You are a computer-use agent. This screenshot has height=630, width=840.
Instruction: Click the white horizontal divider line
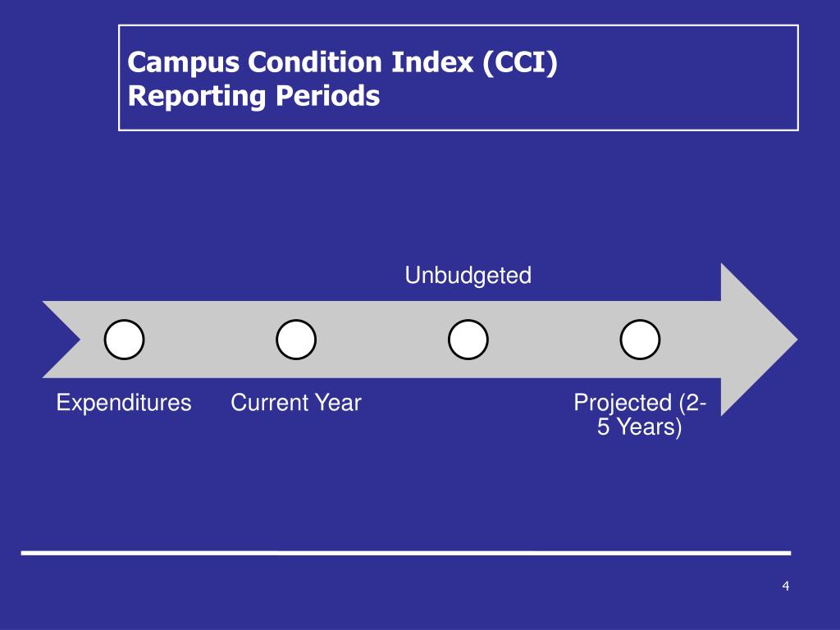coord(406,553)
